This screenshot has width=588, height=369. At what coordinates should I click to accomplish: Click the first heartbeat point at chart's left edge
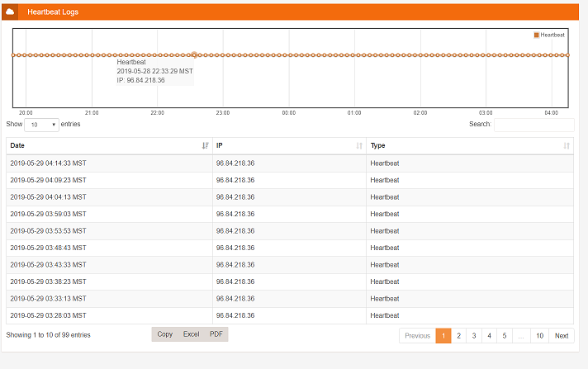coord(13,55)
